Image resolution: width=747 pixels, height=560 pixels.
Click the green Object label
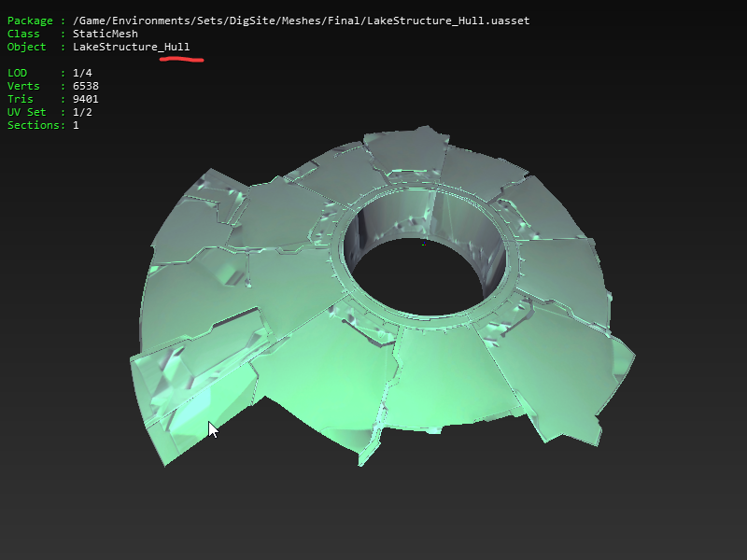27,47
